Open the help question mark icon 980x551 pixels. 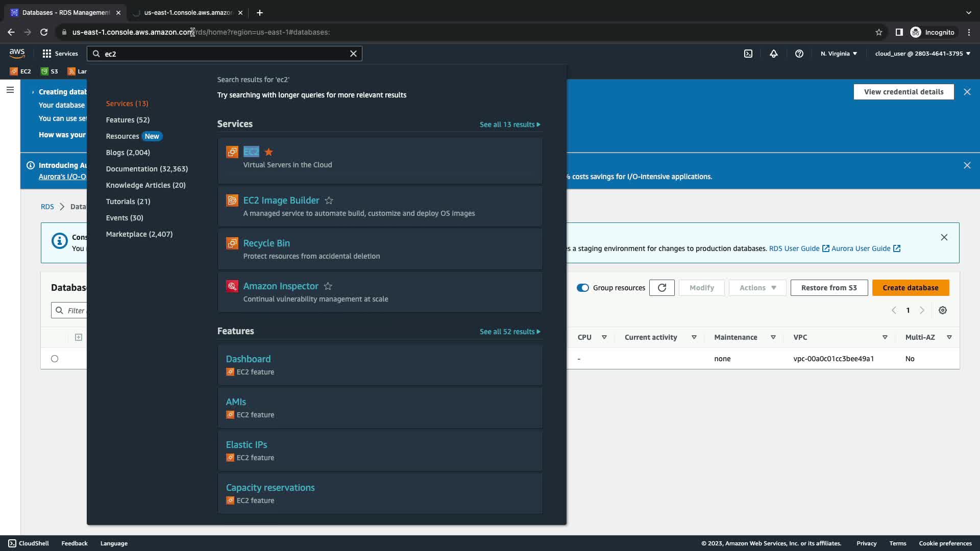point(799,54)
